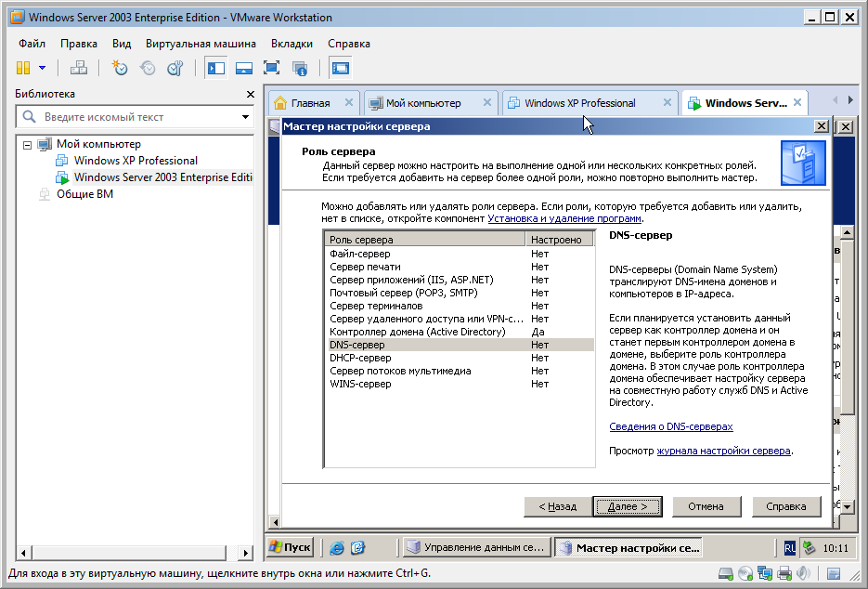Click the sound card status icon
The image size is (868, 589).
[x=803, y=573]
